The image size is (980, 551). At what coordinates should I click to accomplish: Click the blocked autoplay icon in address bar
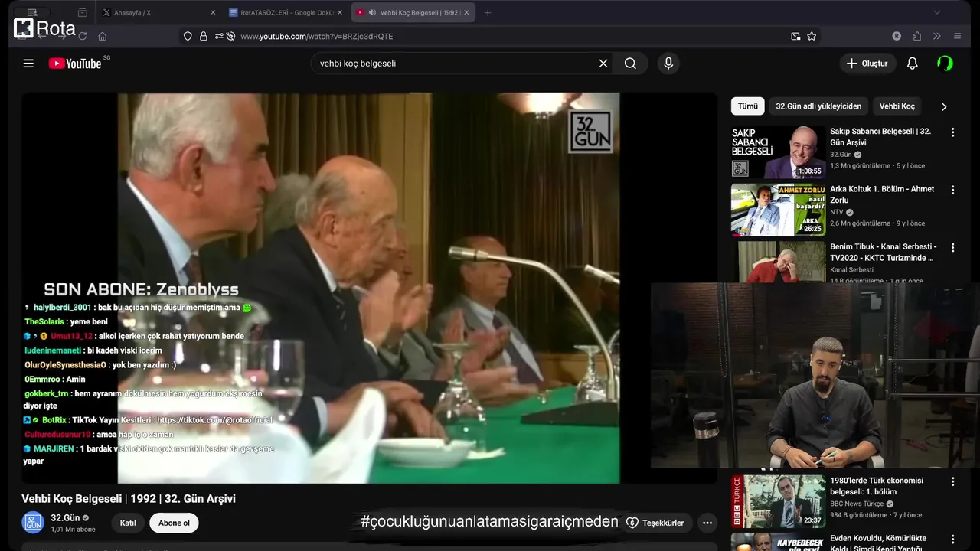(x=230, y=36)
